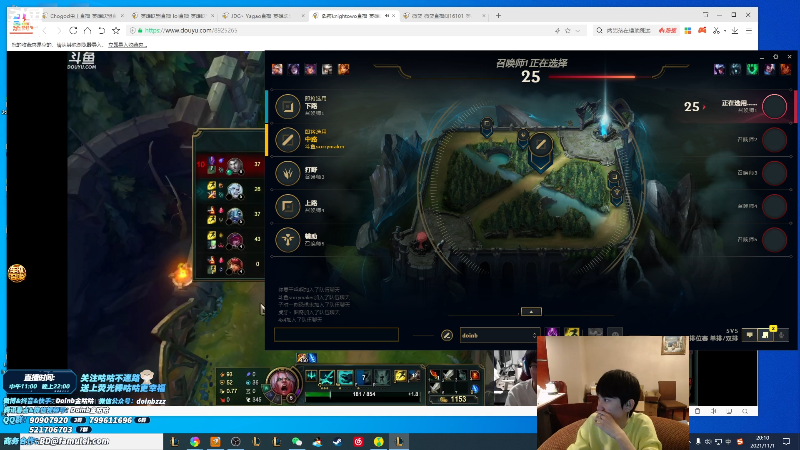Reload the Douyu page
This screenshot has height=450, width=800.
(x=73, y=31)
